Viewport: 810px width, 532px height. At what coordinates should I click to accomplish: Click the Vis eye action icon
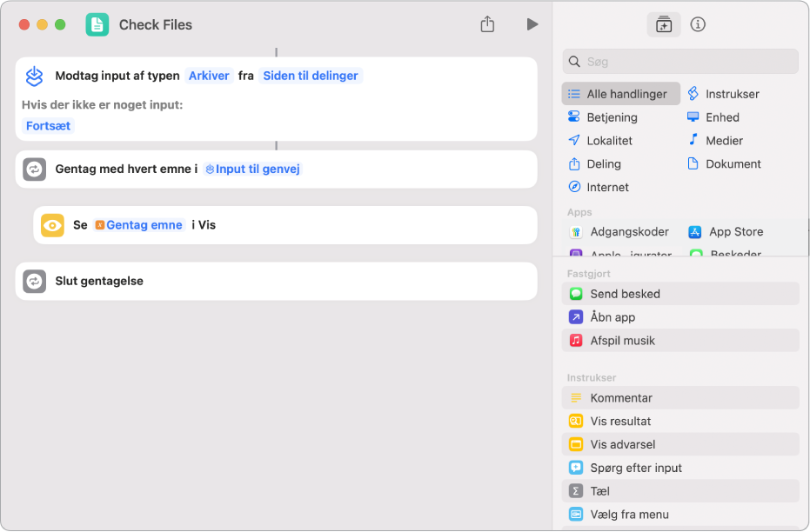coord(52,225)
